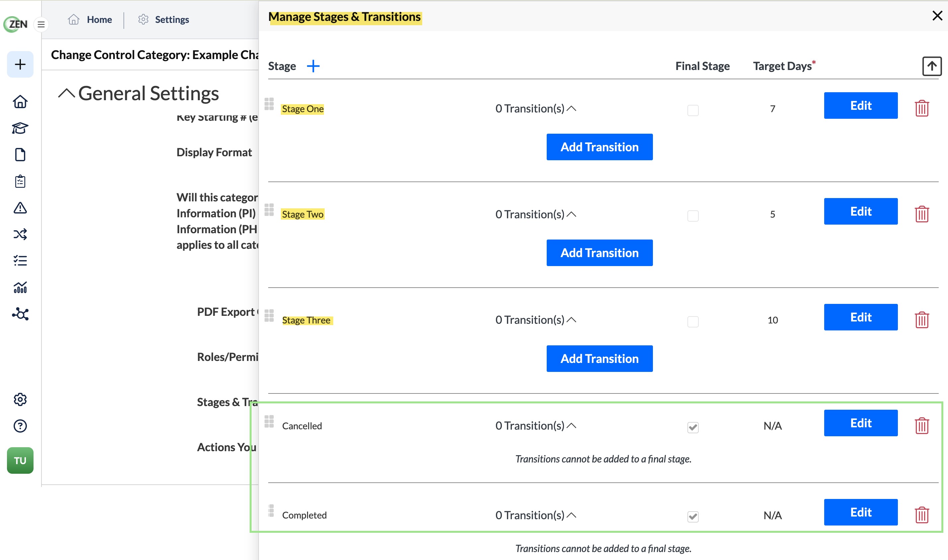The width and height of the screenshot is (948, 560).
Task: Edit the Cancelled stage
Action: point(860,423)
